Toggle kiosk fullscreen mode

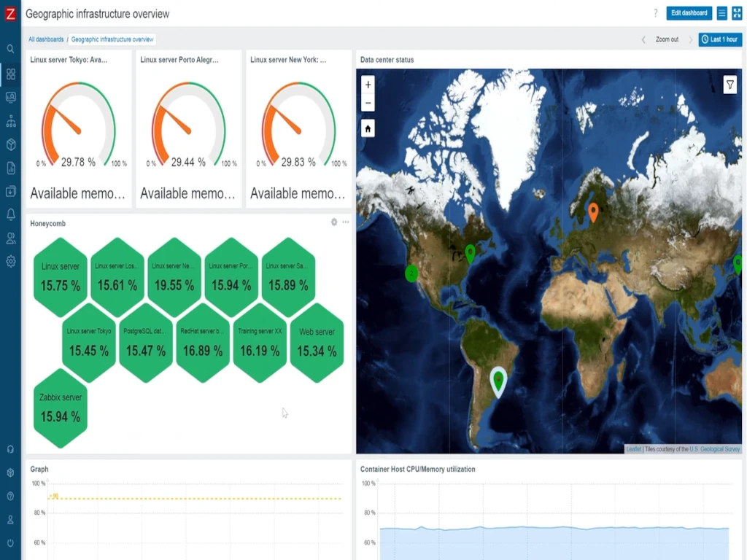point(737,13)
